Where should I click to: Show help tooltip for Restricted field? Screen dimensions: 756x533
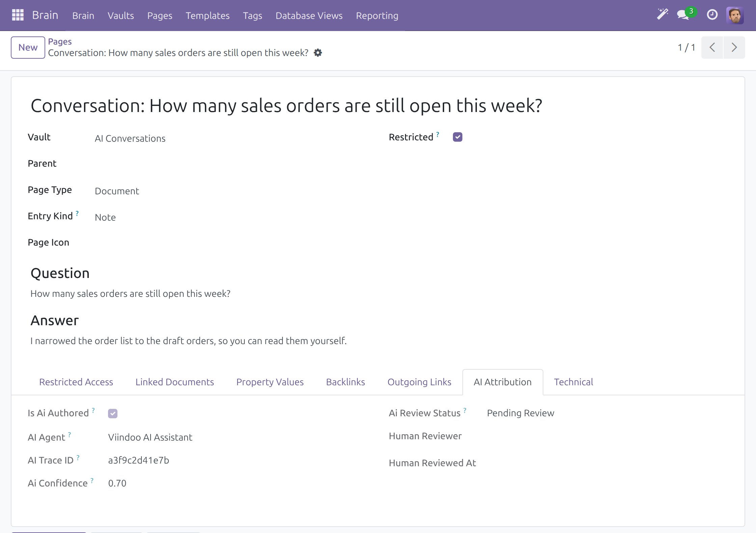point(438,134)
